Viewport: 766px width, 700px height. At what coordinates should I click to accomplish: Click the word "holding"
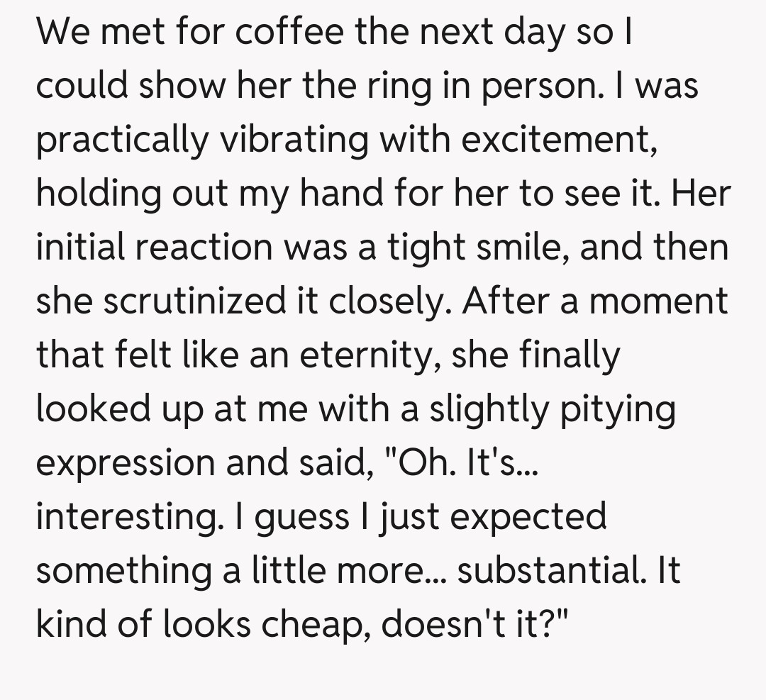pos(99,194)
